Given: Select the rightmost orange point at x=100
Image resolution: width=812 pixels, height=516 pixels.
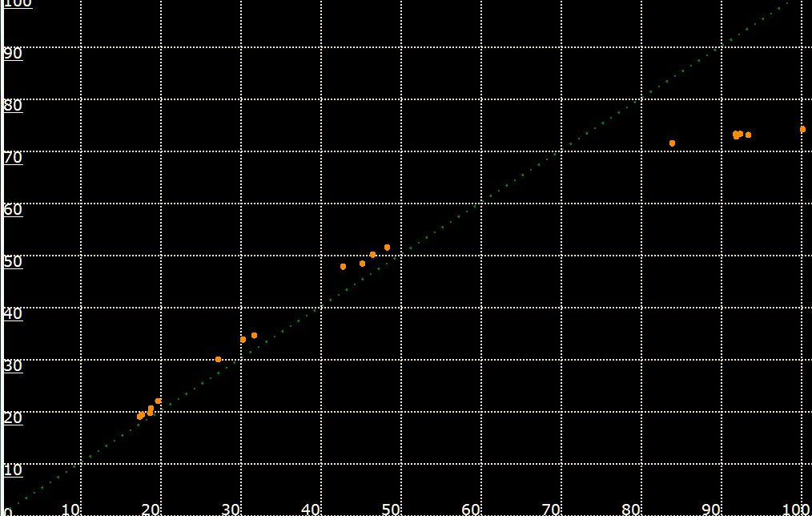Looking at the screenshot, I should [x=802, y=129].
